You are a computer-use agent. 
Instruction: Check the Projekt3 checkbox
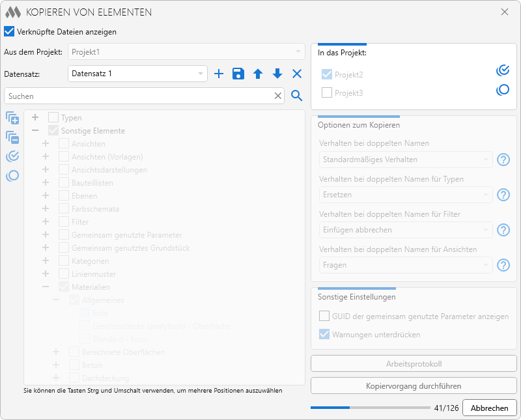(x=327, y=92)
